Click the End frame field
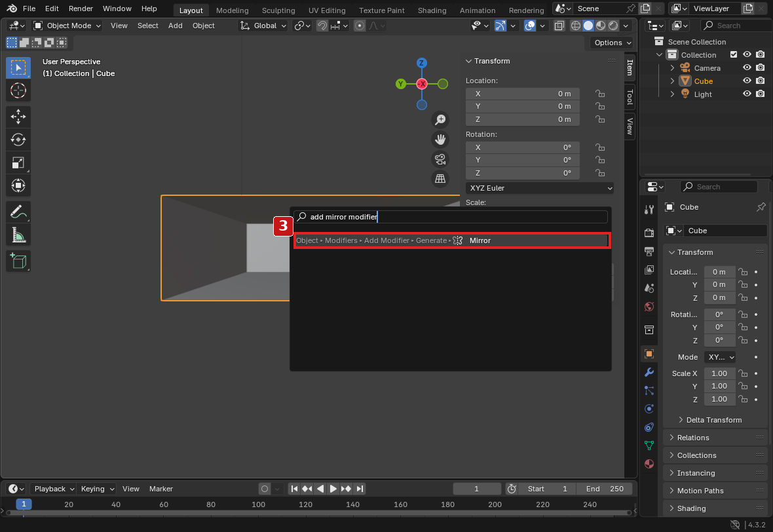This screenshot has height=532, width=773. [604, 489]
